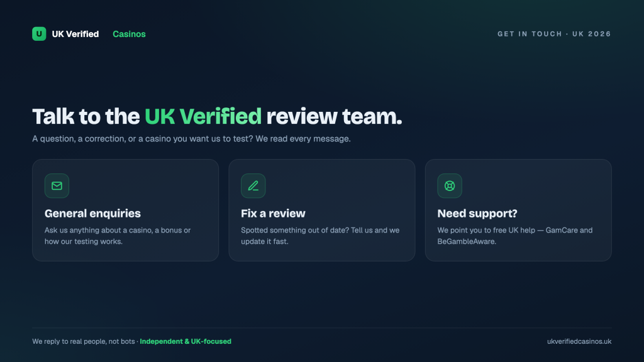Click 'We reply to real people' footer text
The height and width of the screenshot is (362, 644).
84,341
